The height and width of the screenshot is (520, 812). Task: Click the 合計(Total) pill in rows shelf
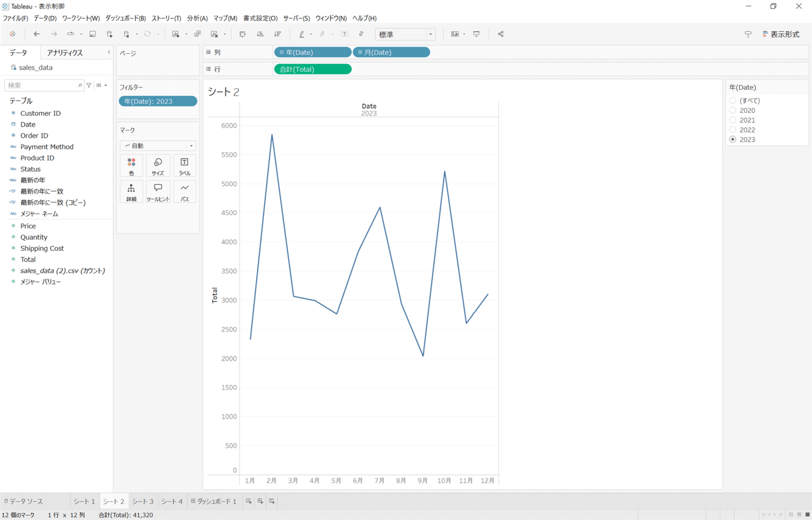click(x=313, y=69)
